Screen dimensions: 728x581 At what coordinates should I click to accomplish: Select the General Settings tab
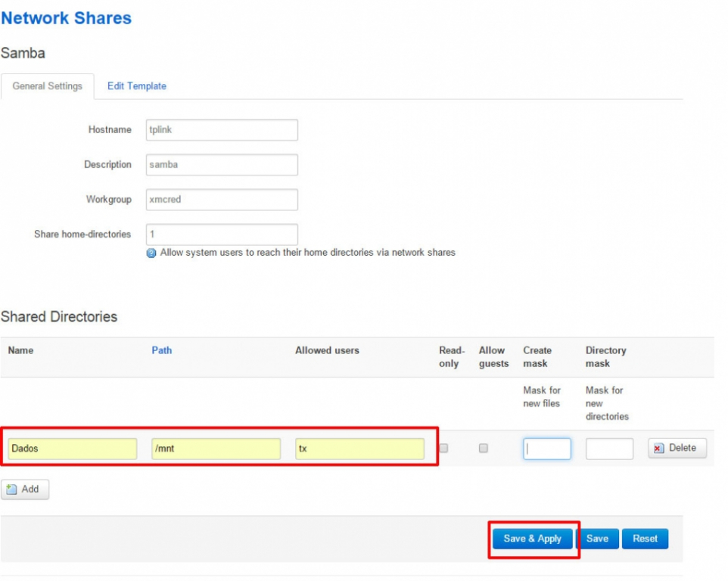click(x=48, y=86)
